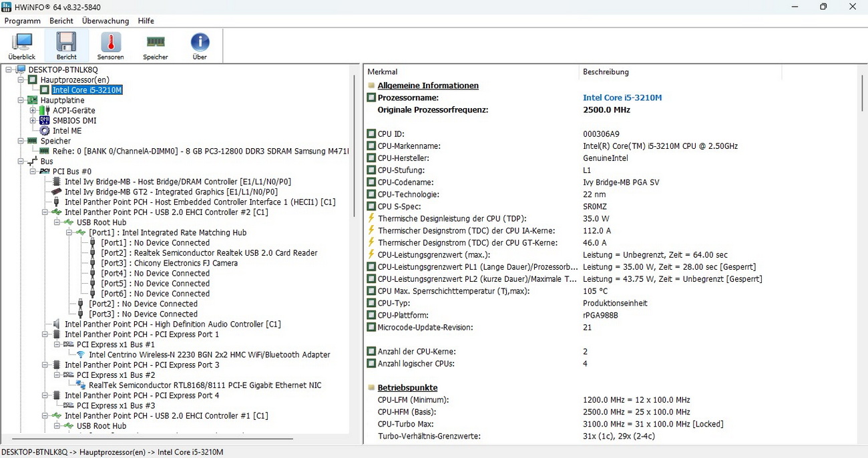Select Intel ME in the tree

click(x=67, y=131)
